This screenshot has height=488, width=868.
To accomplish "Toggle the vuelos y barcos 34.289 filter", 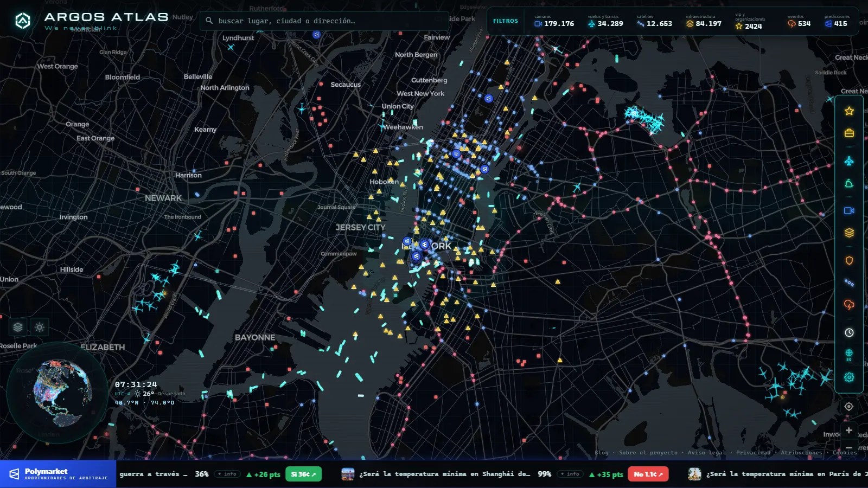I will pyautogui.click(x=605, y=21).
